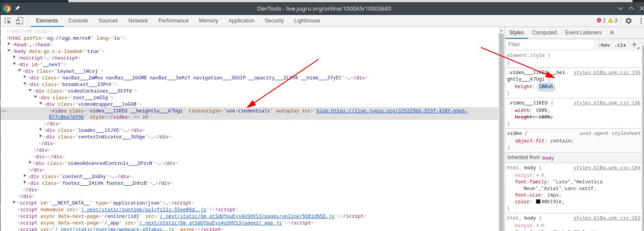Open styles css:182 source link
644x231 pixels.
coord(606,217)
